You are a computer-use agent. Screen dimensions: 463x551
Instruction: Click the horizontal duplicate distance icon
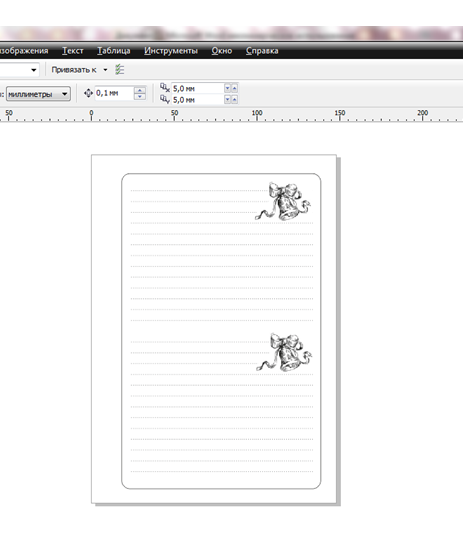click(165, 87)
